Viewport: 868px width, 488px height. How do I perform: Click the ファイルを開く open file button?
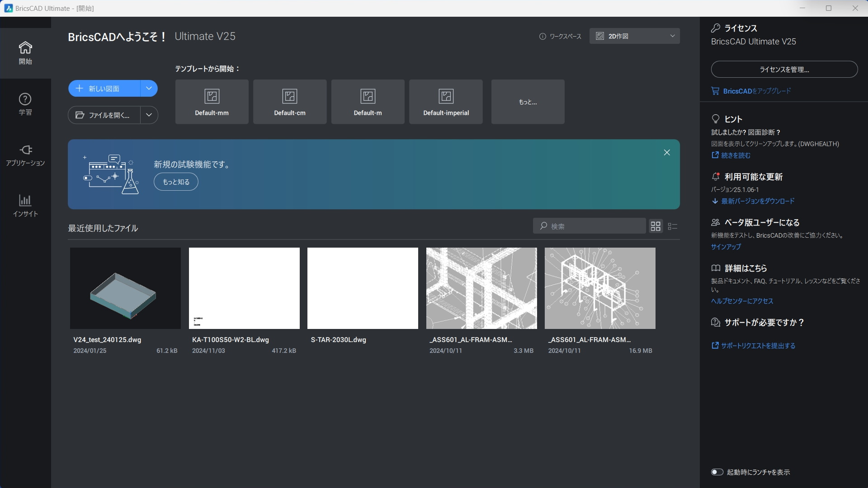(104, 115)
